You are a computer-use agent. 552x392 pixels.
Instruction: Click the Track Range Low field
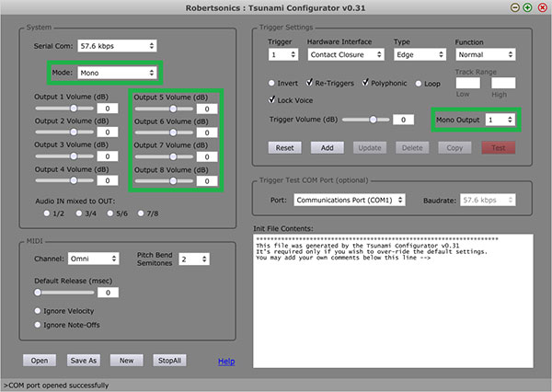point(468,83)
